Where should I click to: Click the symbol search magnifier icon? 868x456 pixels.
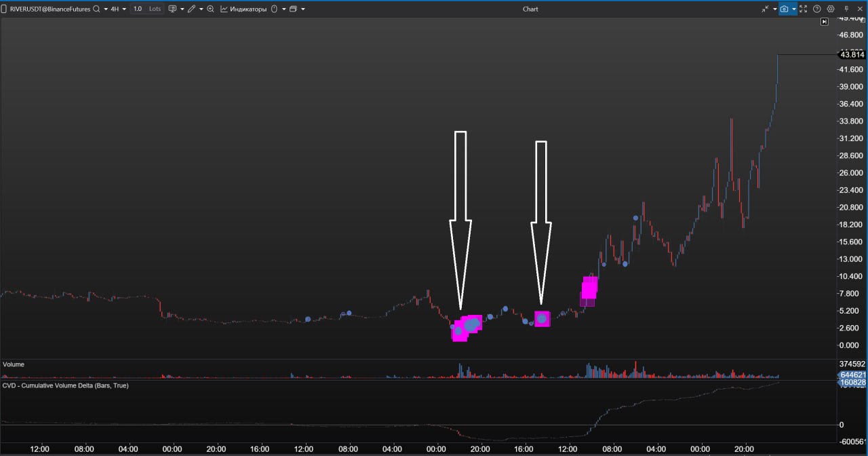tap(96, 9)
